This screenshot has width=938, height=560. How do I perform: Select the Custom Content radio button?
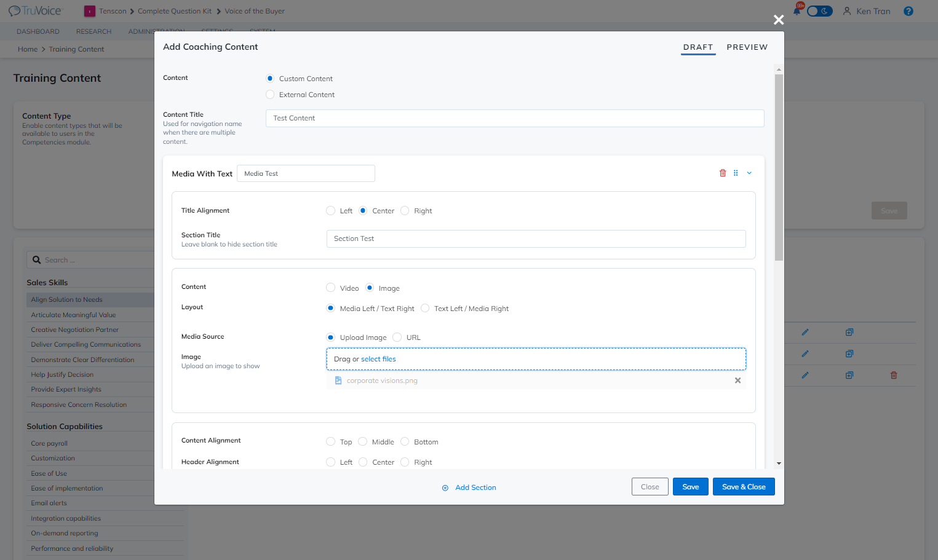pyautogui.click(x=270, y=79)
